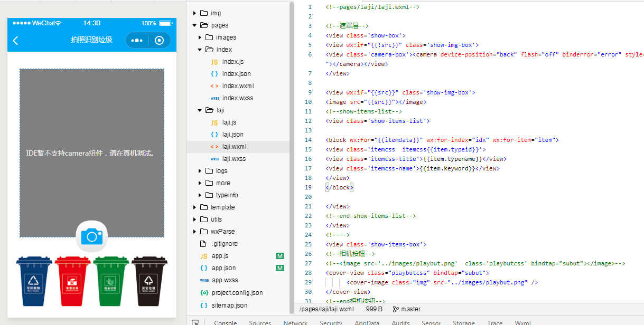Collapse the index folder arrow
The image size is (644, 325).
click(x=200, y=50)
